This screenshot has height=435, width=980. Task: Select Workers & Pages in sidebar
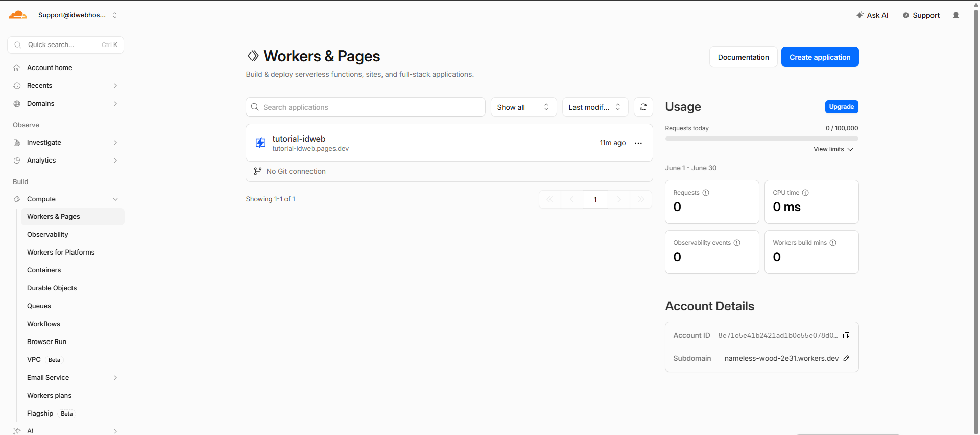(x=73, y=217)
